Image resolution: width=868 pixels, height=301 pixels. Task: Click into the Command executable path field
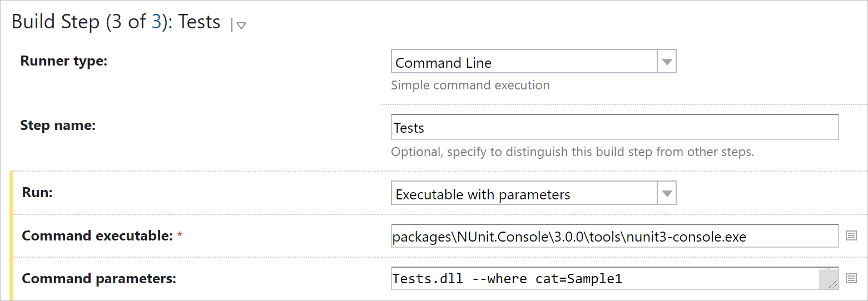click(x=614, y=236)
